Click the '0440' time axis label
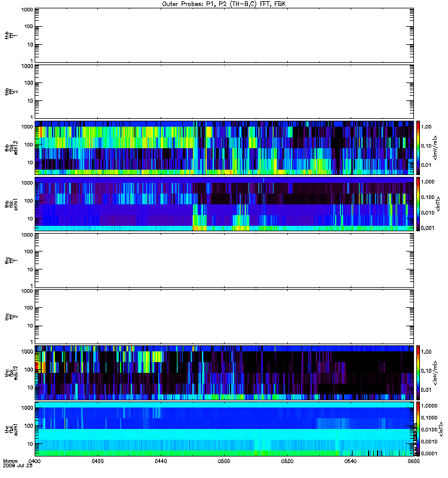Screen dimensions: 448x478 coord(161,461)
